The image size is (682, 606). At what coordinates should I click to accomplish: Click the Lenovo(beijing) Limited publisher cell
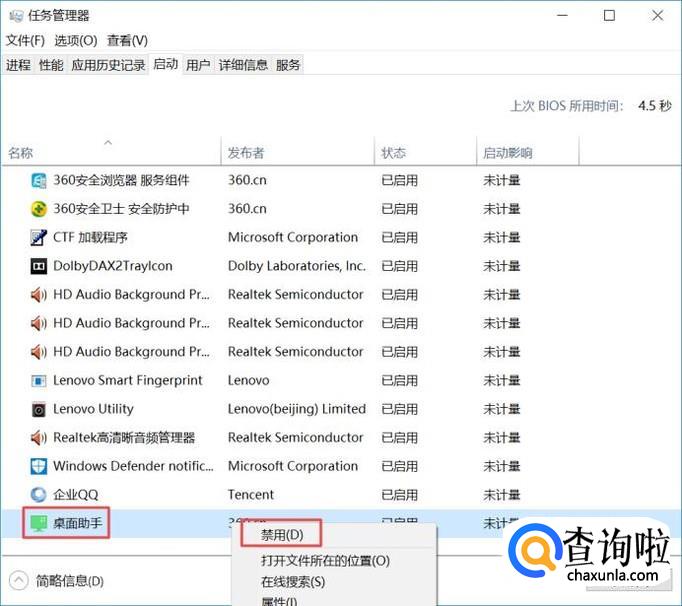click(x=297, y=409)
